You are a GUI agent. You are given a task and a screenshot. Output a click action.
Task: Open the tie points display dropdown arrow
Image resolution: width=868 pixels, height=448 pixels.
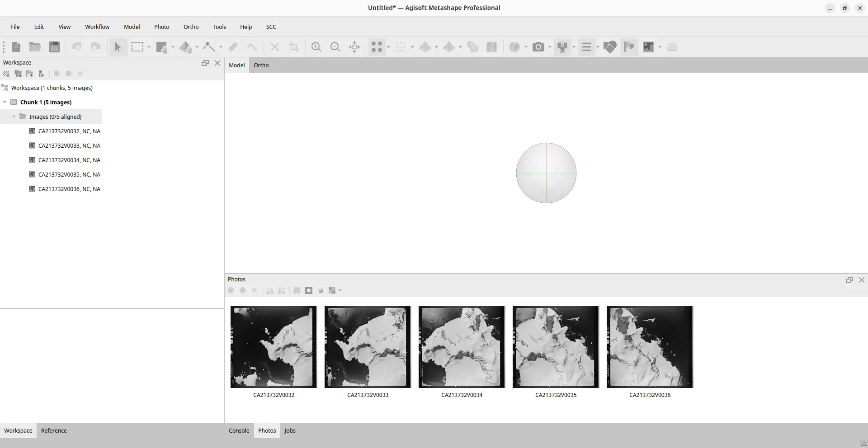click(388, 47)
